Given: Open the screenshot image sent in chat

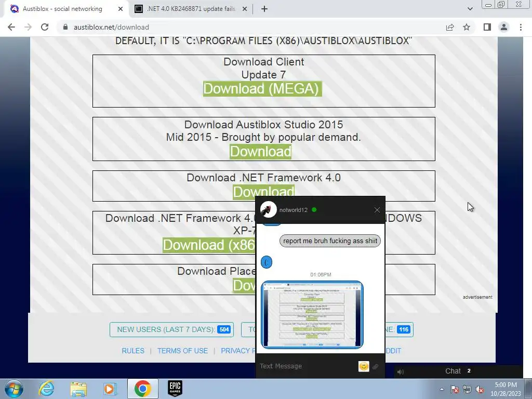Looking at the screenshot, I should point(312,314).
